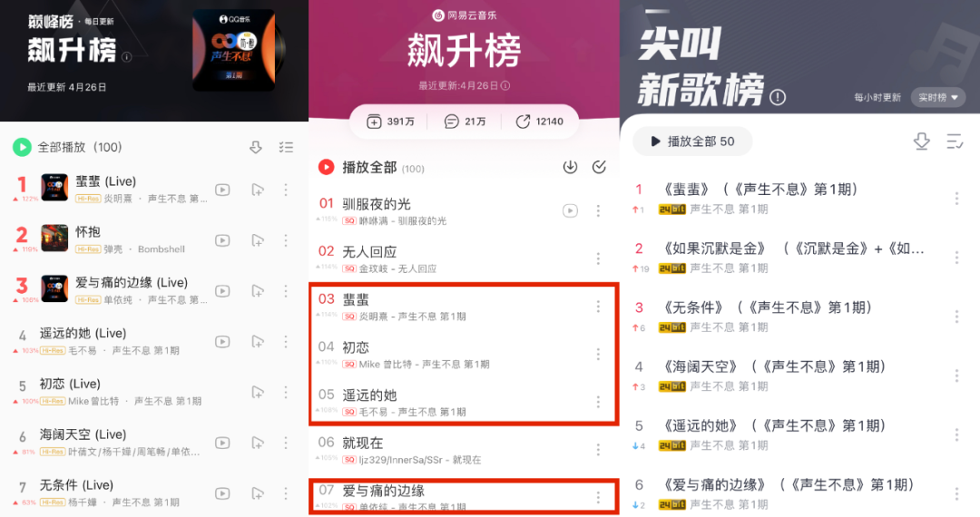Play all with the red 播放全部 icon
980x517 pixels.
coord(327,167)
